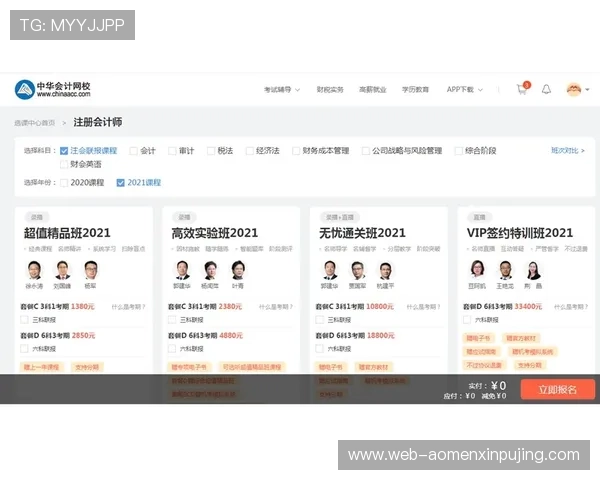Click teacher 贾国军's photo
Image resolution: width=600 pixels, height=480 pixels.
pos(357,270)
